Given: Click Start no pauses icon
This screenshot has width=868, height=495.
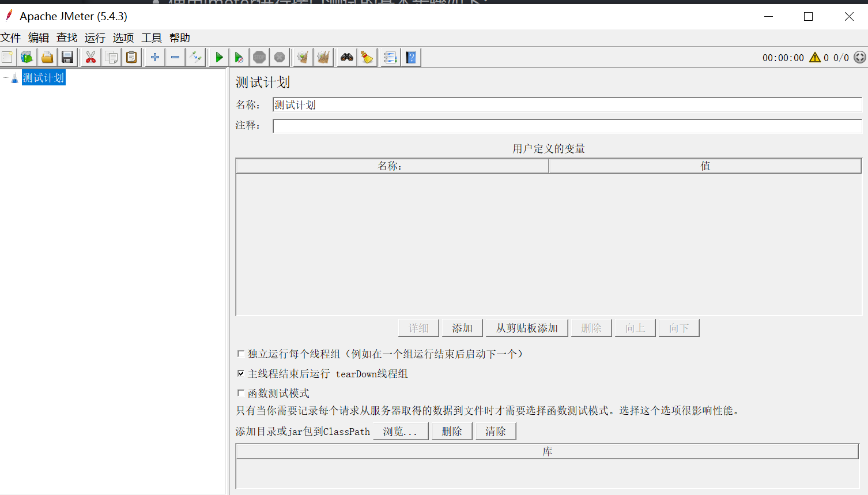Looking at the screenshot, I should [239, 57].
